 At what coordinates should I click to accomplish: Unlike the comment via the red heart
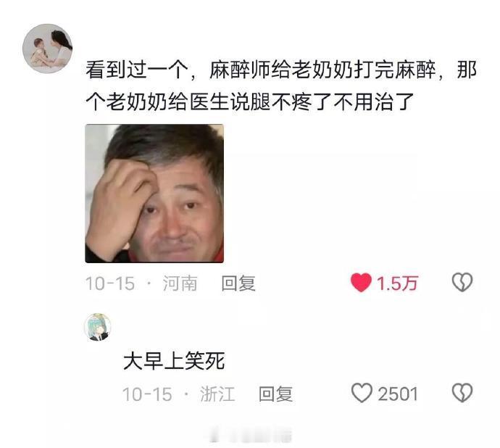coord(361,283)
